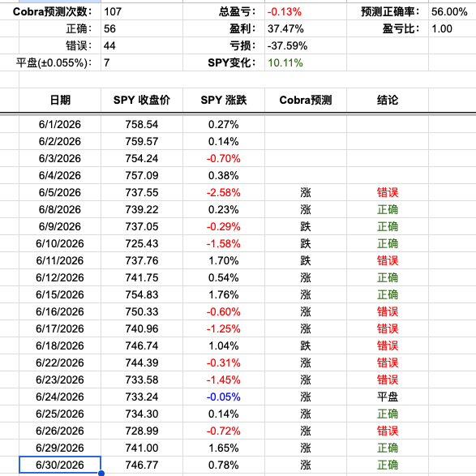Click the closing price 758.54
This screenshot has width=476, height=476.
142,124
